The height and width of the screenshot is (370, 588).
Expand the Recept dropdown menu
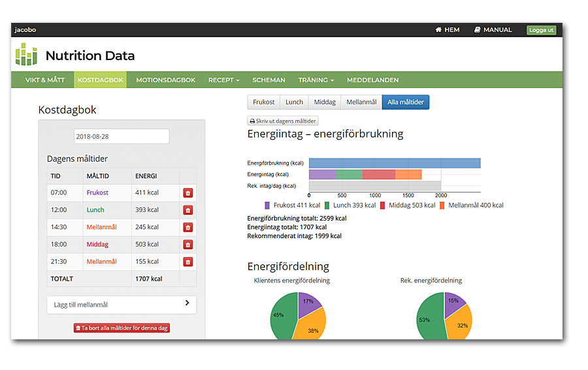pos(223,80)
